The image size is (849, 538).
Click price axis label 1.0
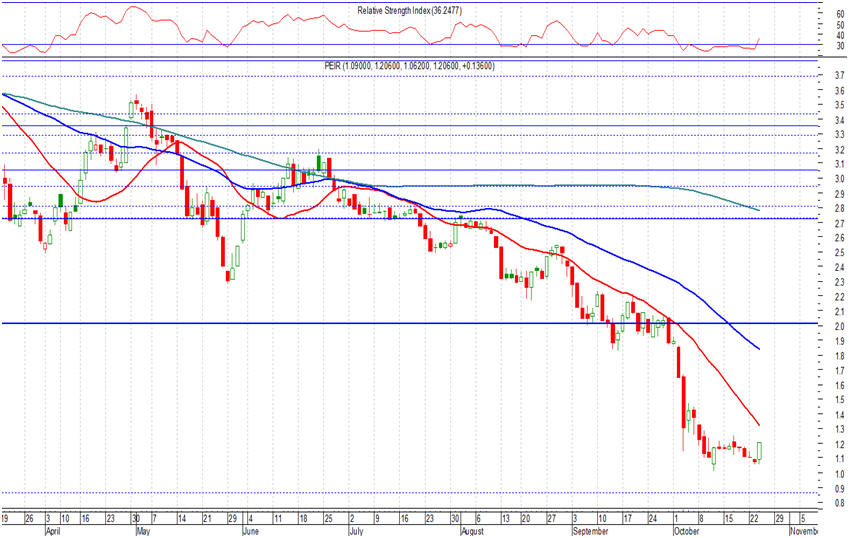tap(840, 474)
